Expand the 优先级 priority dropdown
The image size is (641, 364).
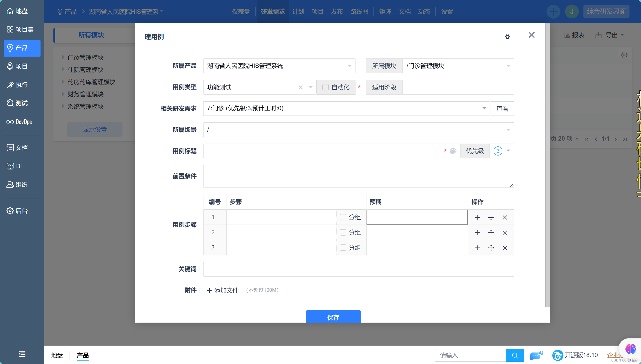click(x=508, y=151)
